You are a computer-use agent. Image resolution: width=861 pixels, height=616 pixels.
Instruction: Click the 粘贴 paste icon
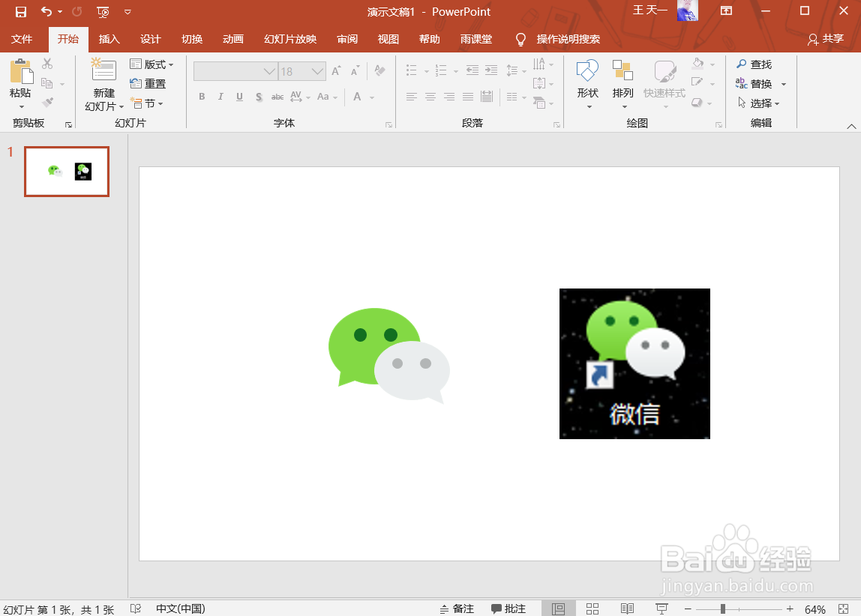click(x=21, y=71)
